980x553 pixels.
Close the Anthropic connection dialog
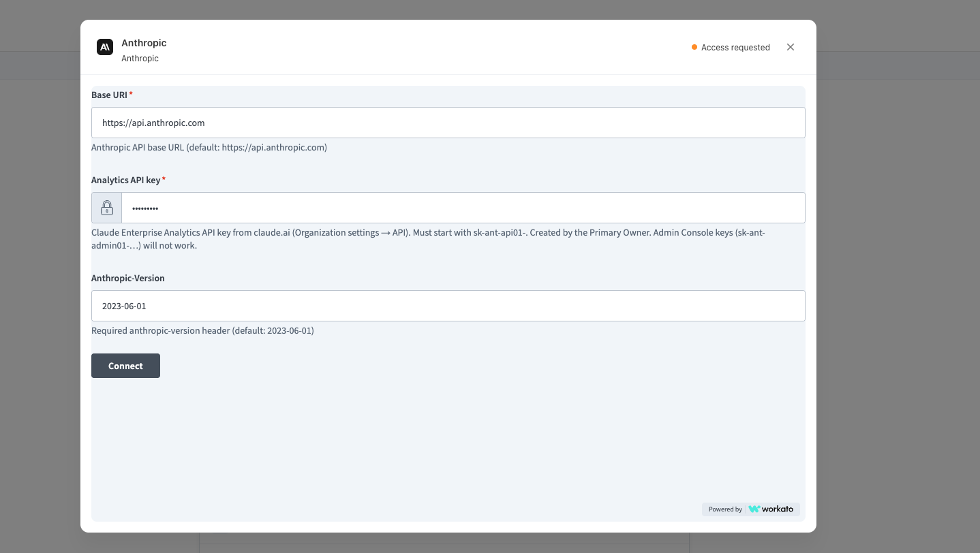click(791, 47)
